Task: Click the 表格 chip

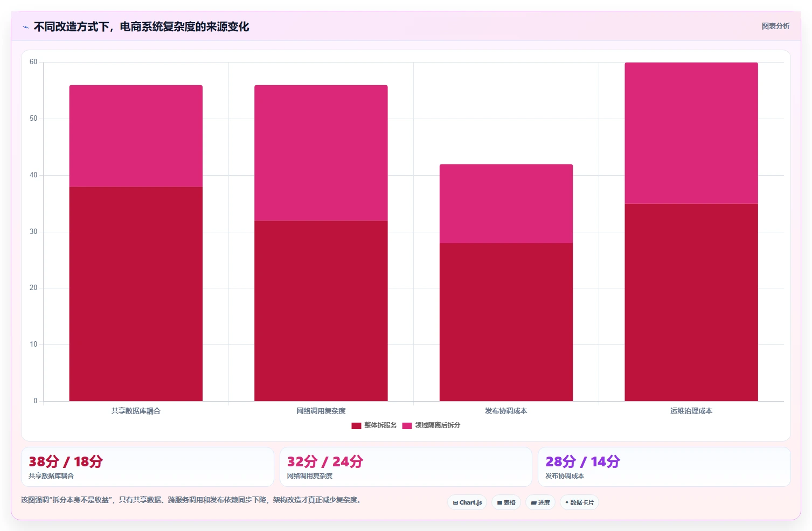Action: pos(506,502)
